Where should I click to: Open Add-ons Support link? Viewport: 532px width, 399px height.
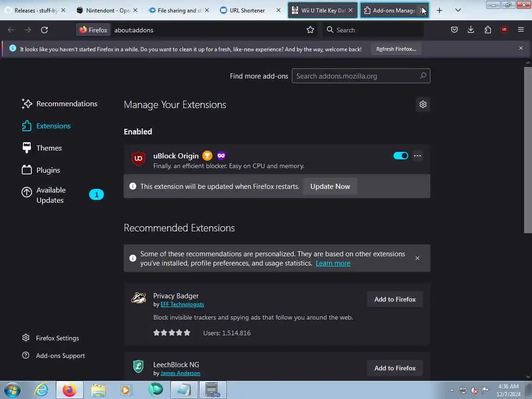[x=54, y=356]
